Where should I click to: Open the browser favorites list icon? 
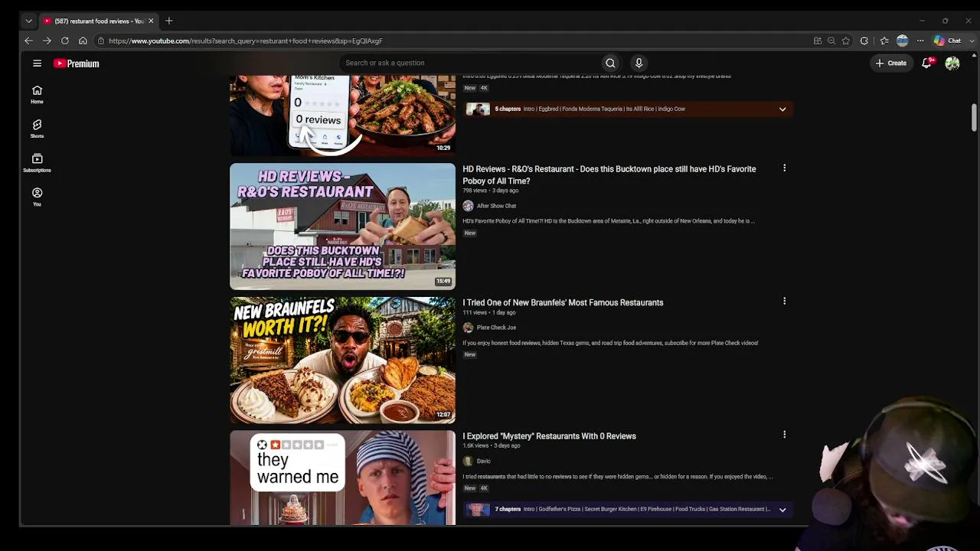884,41
